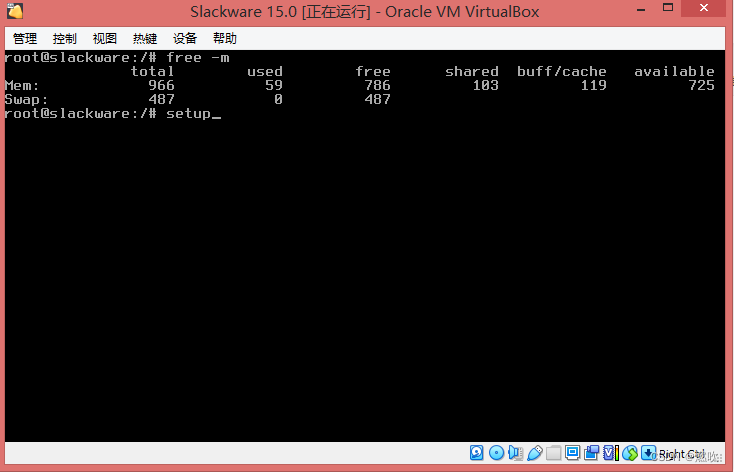Click the available value 725
The height and width of the screenshot is (472, 734).
click(x=701, y=85)
